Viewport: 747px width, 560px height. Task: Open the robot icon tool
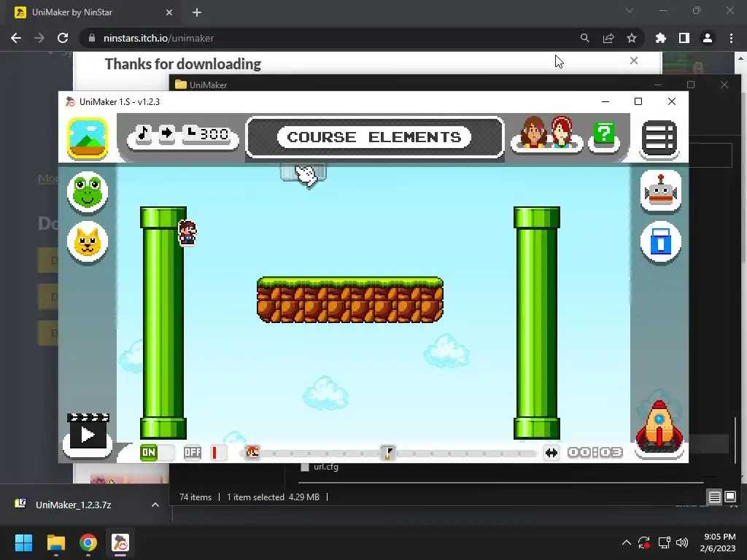tap(660, 190)
